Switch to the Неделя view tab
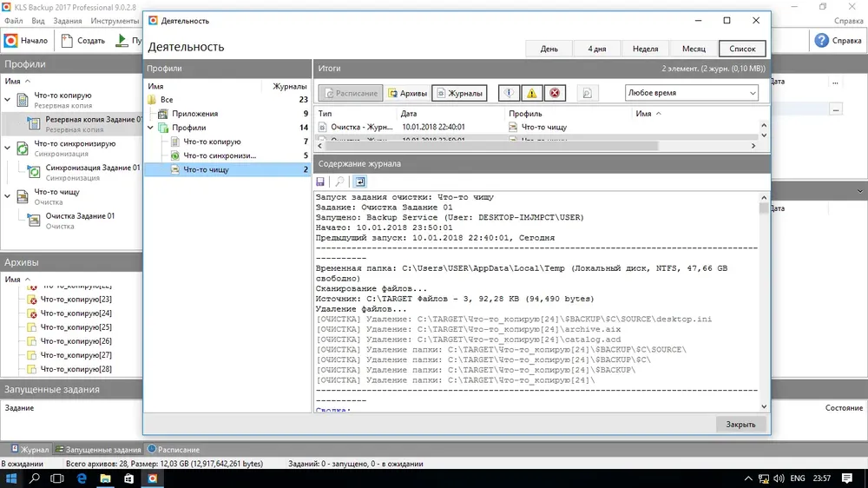The height and width of the screenshot is (488, 868). (646, 49)
